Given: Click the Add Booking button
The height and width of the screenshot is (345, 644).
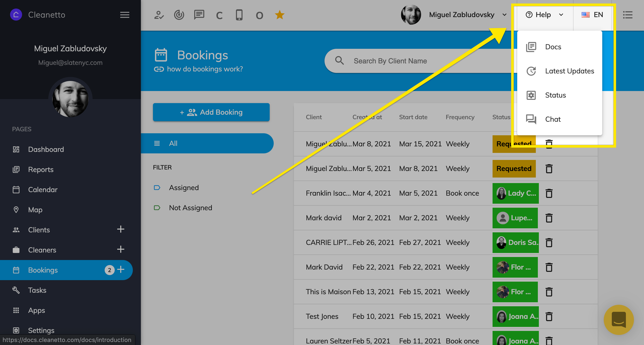Looking at the screenshot, I should coord(211,112).
